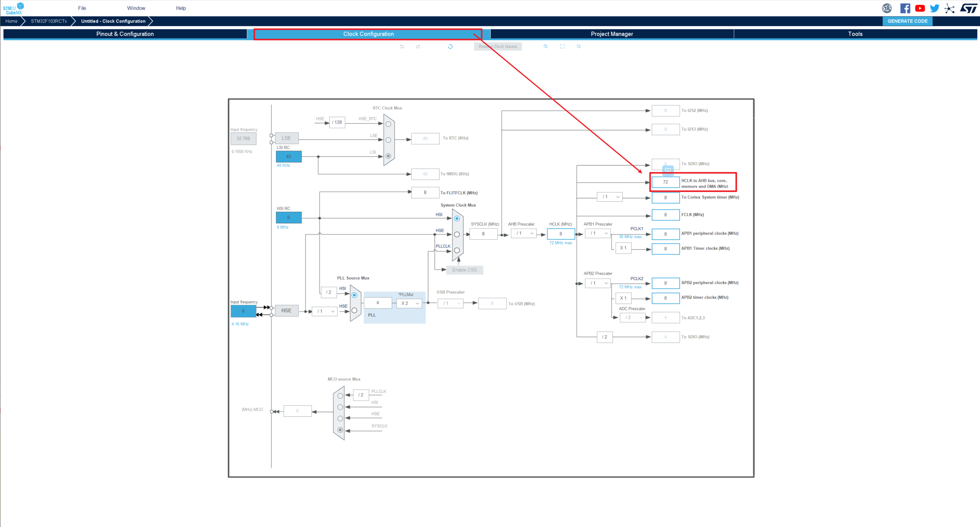
Task: Open the Facebook page icon
Action: 905,8
